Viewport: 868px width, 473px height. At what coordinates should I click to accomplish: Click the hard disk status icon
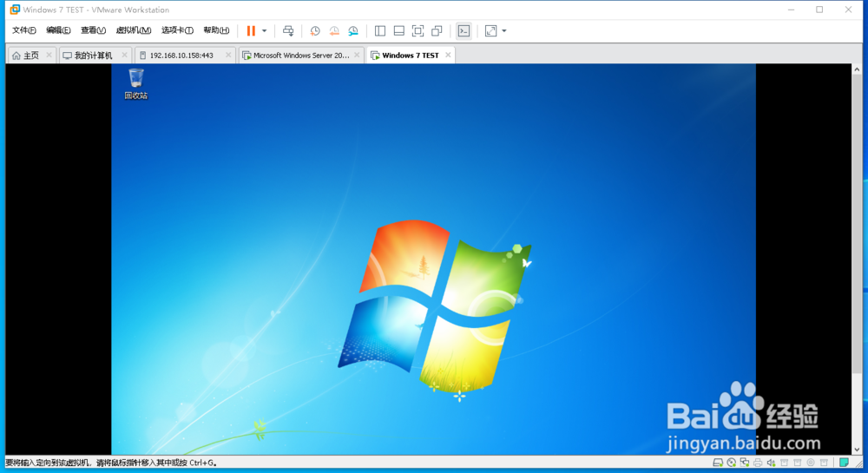(718, 463)
